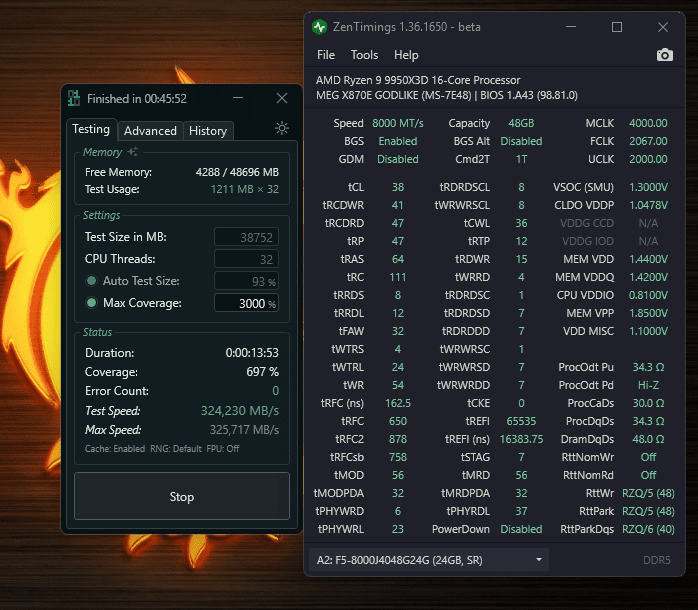Click the CPU Threads input field
The image size is (698, 610).
click(246, 259)
